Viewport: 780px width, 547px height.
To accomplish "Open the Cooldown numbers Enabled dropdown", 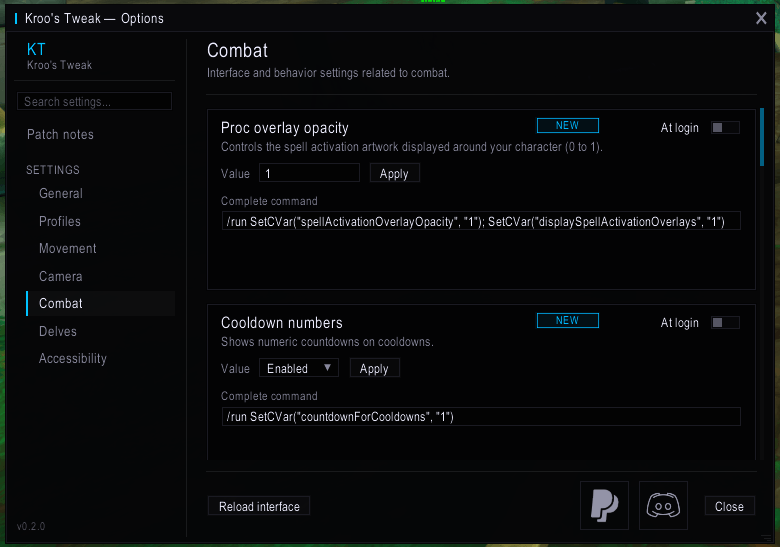I will click(x=299, y=368).
